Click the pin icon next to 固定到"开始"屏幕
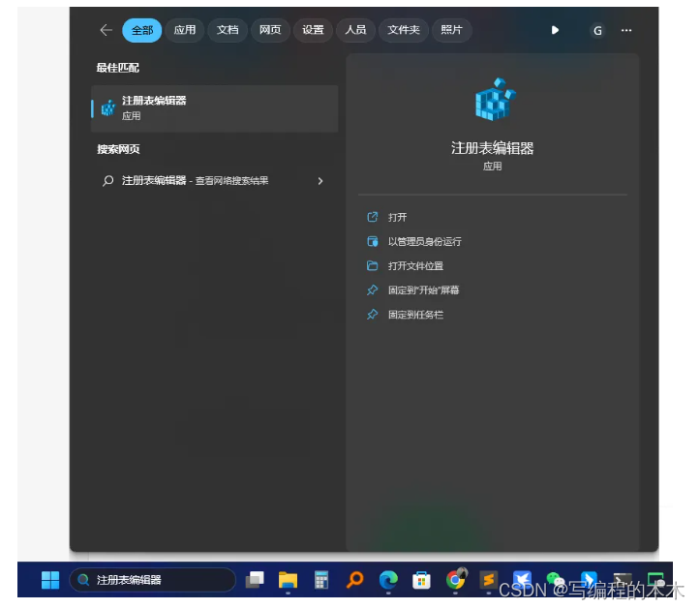This screenshot has width=700, height=609. pyautogui.click(x=373, y=290)
